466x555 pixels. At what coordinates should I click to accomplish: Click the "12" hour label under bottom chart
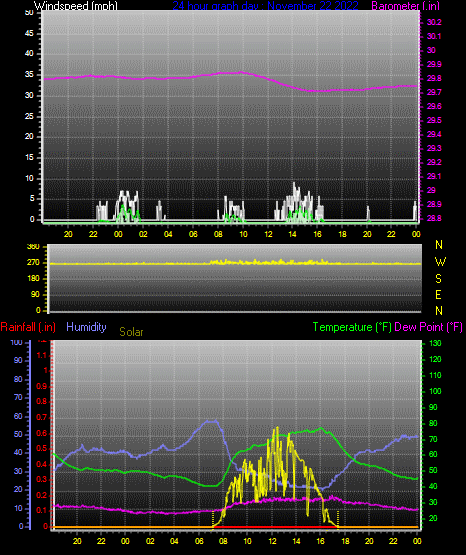pyautogui.click(x=272, y=542)
